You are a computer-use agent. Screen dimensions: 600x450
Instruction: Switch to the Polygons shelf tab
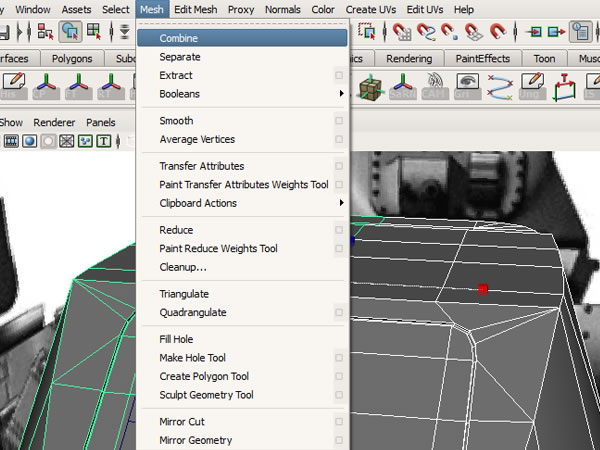pos(71,59)
